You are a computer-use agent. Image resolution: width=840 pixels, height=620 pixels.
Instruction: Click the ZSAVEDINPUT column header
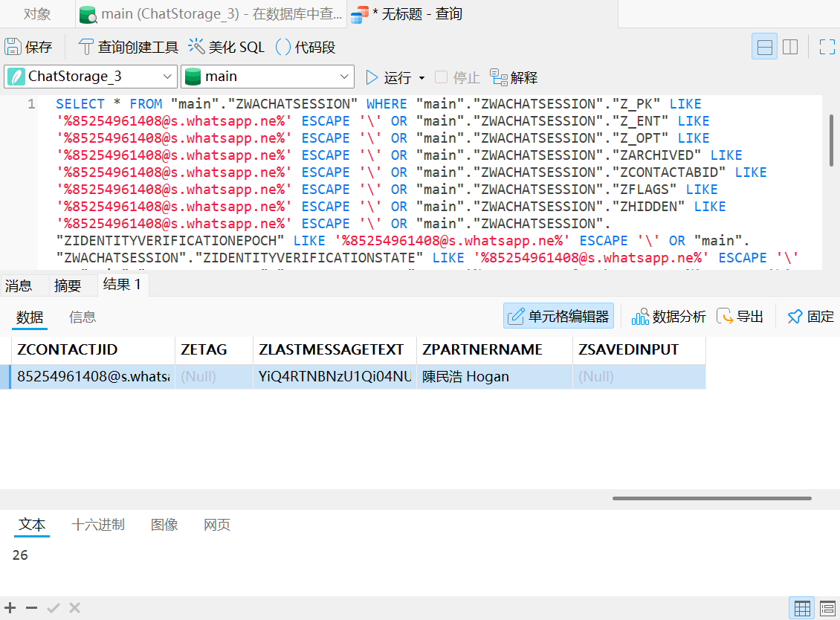click(639, 350)
